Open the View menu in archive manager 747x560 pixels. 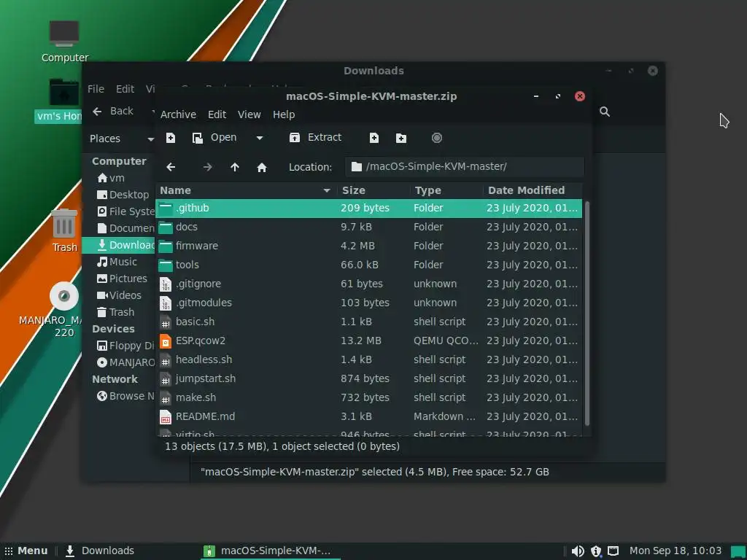249,114
